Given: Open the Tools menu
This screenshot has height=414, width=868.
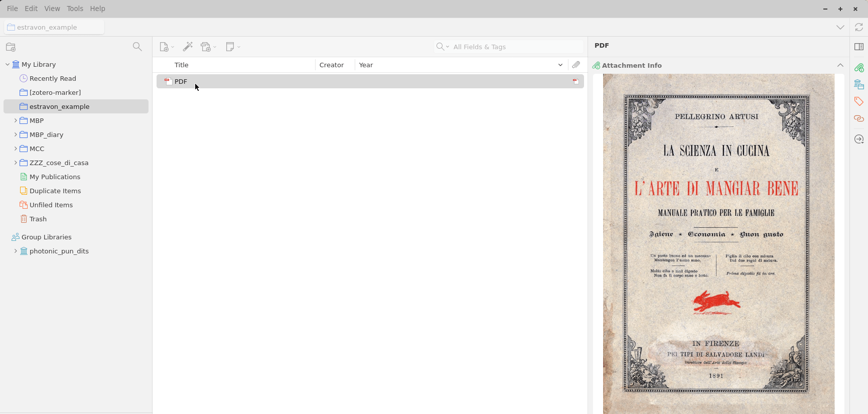Looking at the screenshot, I should (x=75, y=9).
